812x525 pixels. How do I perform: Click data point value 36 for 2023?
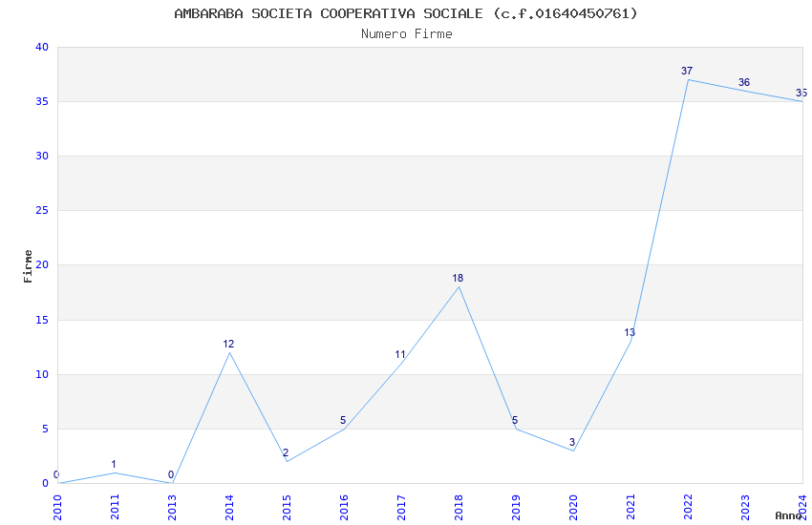pyautogui.click(x=744, y=82)
